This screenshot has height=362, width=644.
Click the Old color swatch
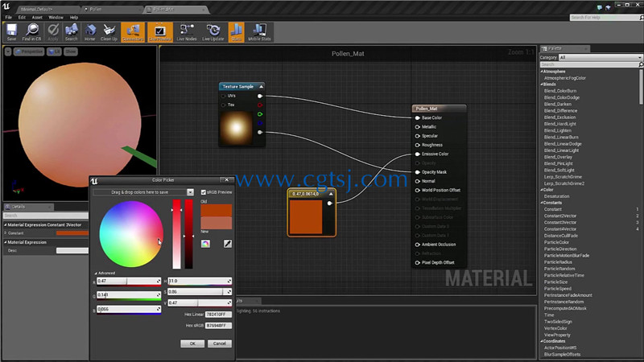(216, 211)
